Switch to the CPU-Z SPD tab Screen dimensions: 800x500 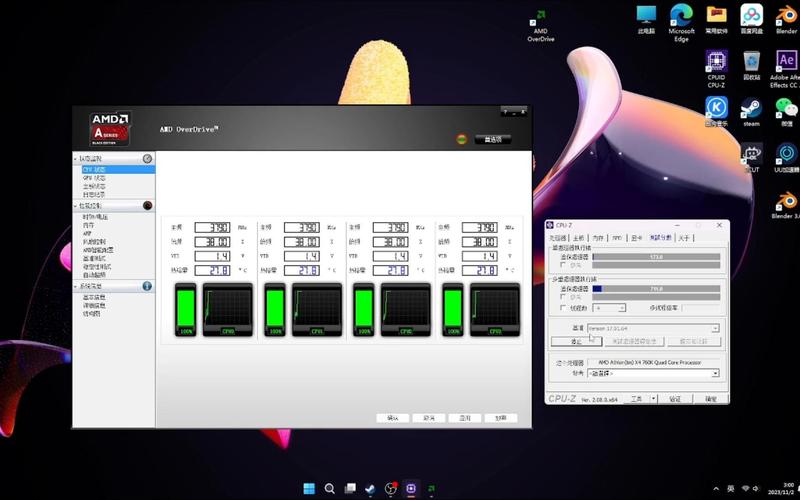[x=617, y=238]
